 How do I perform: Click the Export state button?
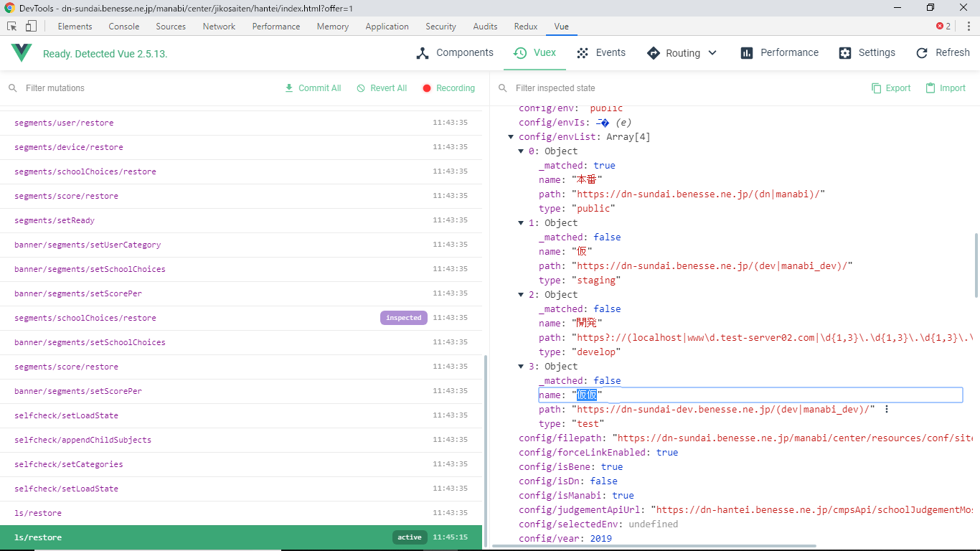click(891, 88)
